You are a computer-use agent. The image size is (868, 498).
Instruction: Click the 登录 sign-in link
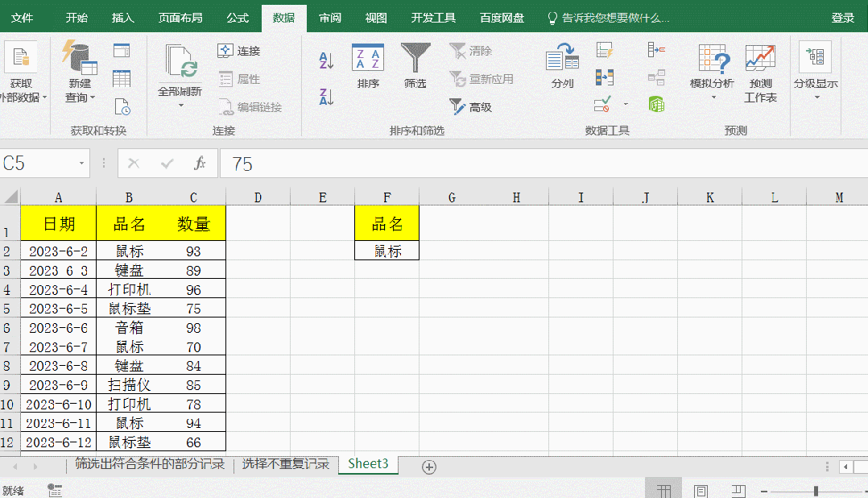point(842,18)
